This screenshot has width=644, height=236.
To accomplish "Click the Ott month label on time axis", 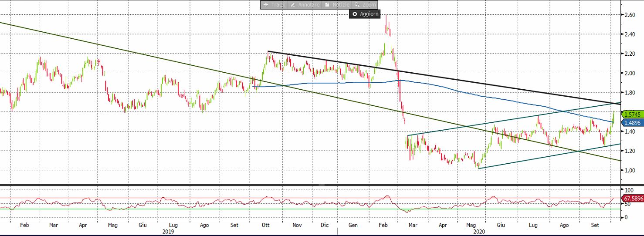I will point(265,226).
